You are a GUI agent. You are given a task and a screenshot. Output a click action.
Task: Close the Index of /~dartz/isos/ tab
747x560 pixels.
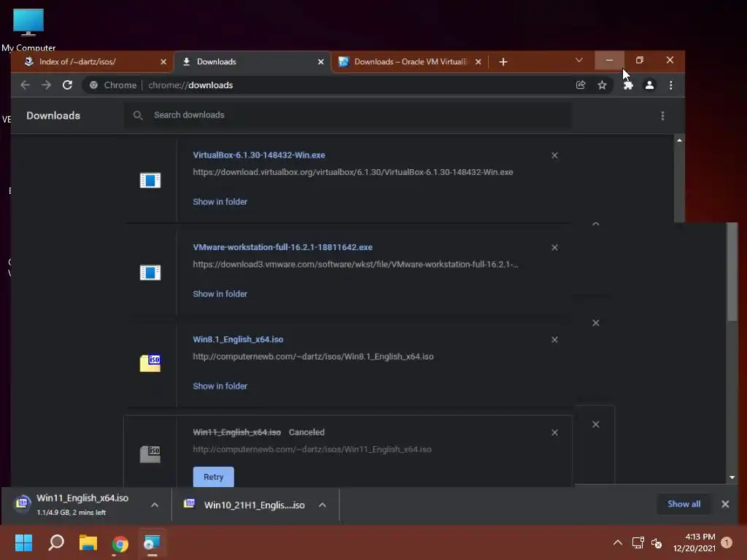click(x=163, y=62)
